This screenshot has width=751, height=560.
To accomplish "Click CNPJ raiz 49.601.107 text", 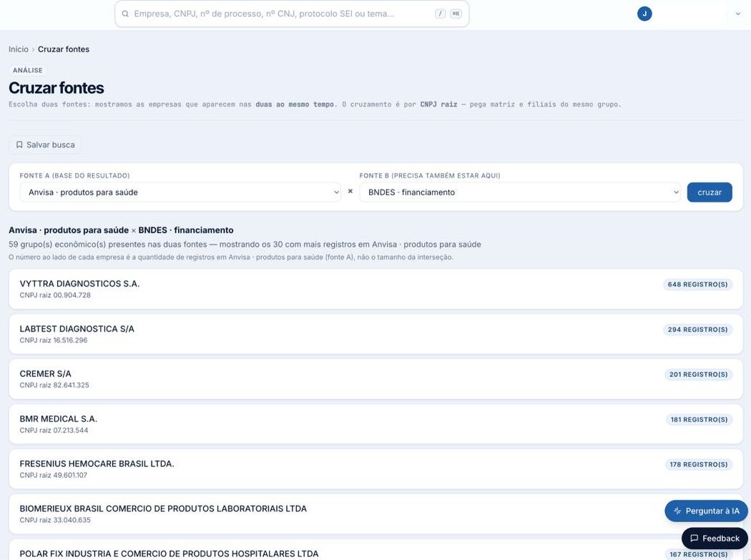I will point(53,475).
